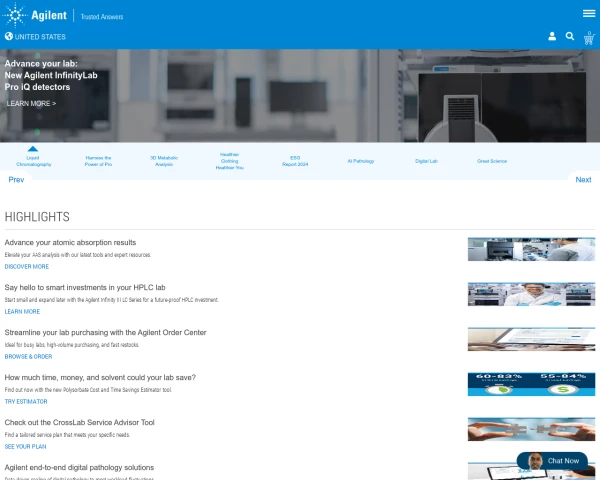Click 'Agilent end-to-end digital pathology solutions' heading
Viewport: 600px width, 480px height.
click(79, 467)
